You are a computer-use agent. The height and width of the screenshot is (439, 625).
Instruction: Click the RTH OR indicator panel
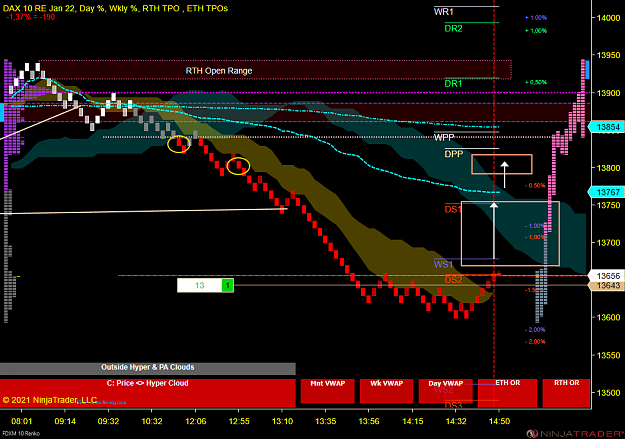click(x=566, y=393)
